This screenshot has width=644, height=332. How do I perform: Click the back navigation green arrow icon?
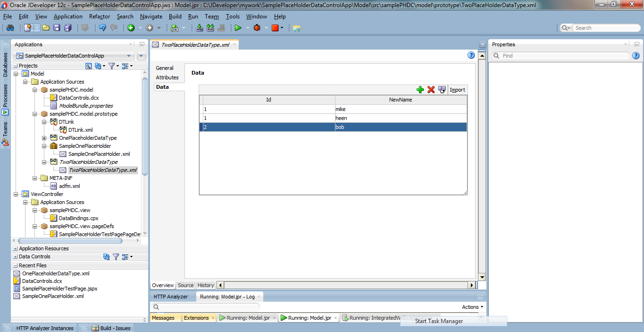pos(132,28)
